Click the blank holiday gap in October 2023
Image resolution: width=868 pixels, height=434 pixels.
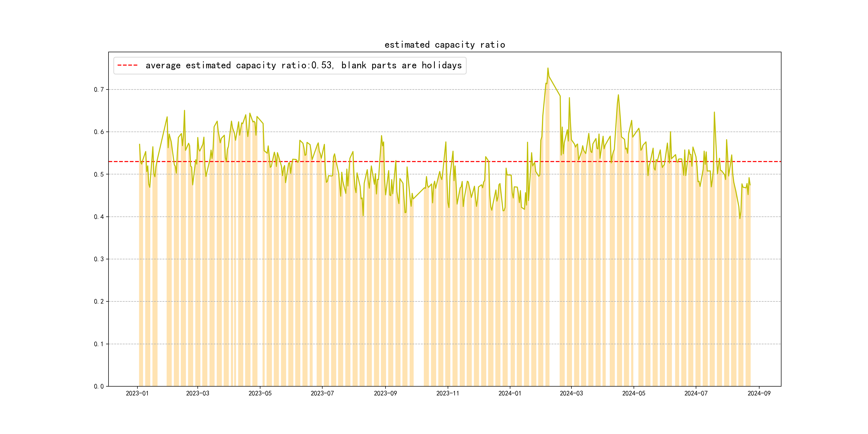point(418,286)
